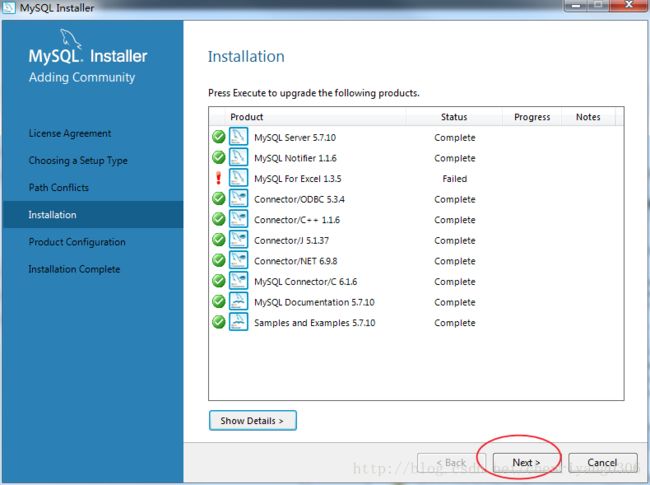Click the Back button
This screenshot has width=650, height=485.
[452, 462]
